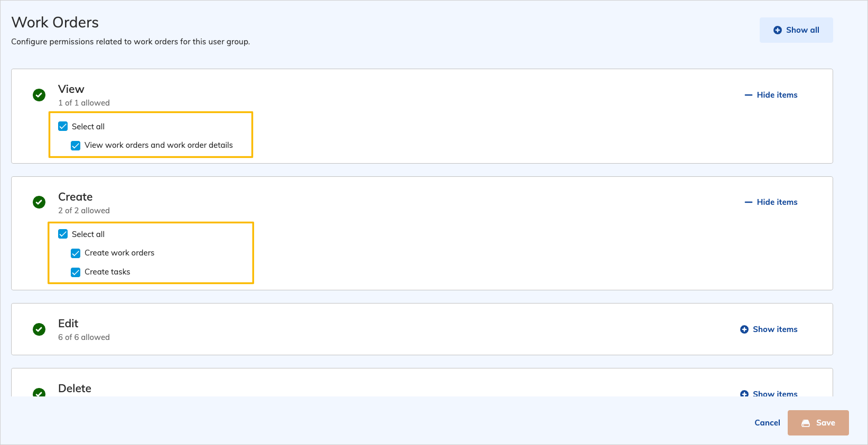Click the Delete section title
The width and height of the screenshot is (868, 445).
(74, 389)
